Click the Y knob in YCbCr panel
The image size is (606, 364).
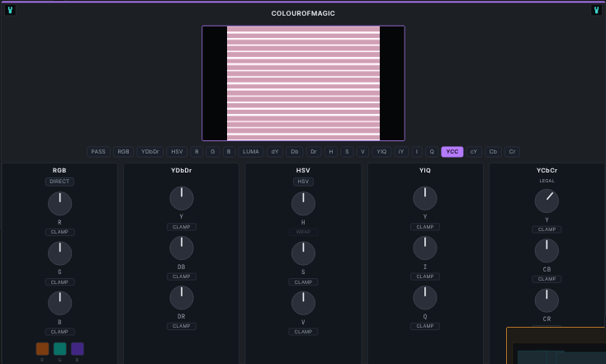click(x=547, y=201)
